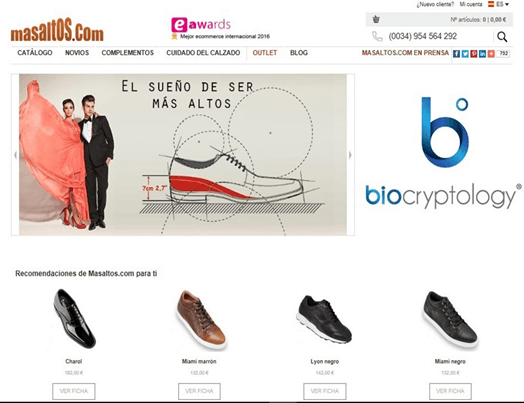Select the Miami marrón shoe thumbnail
This screenshot has width=524, height=403.
[x=201, y=320]
